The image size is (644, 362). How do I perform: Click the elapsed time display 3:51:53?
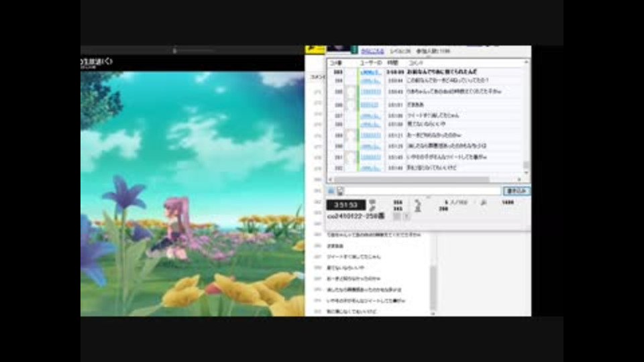point(346,205)
